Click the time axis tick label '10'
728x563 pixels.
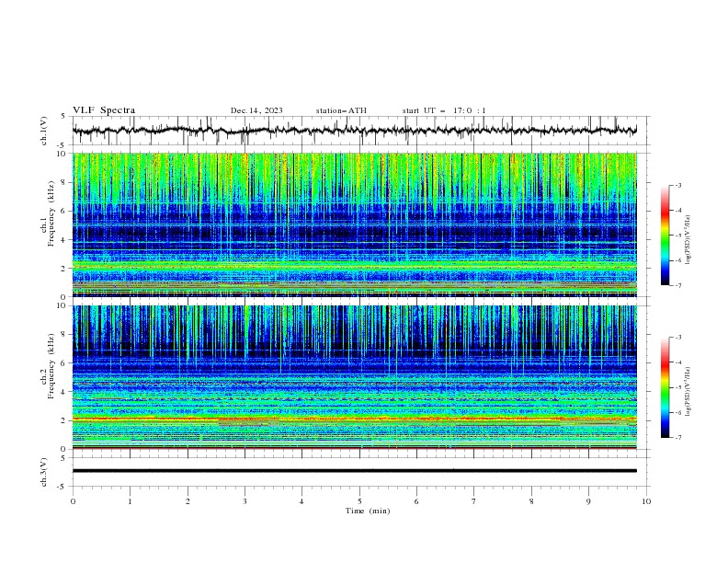[646, 501]
